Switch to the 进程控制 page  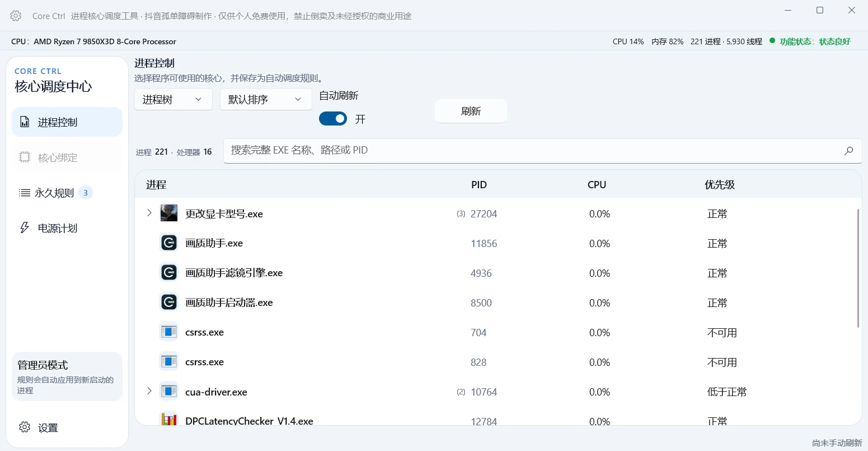tap(67, 122)
